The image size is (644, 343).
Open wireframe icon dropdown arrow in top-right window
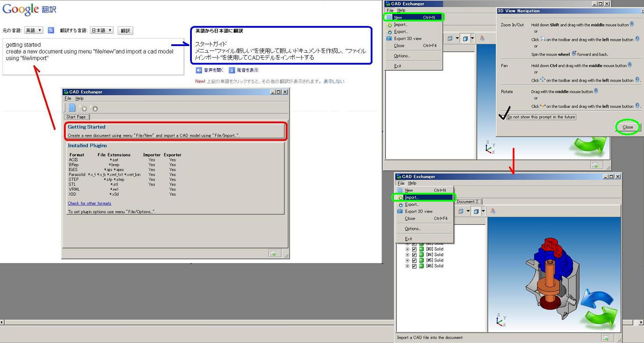coord(457,39)
